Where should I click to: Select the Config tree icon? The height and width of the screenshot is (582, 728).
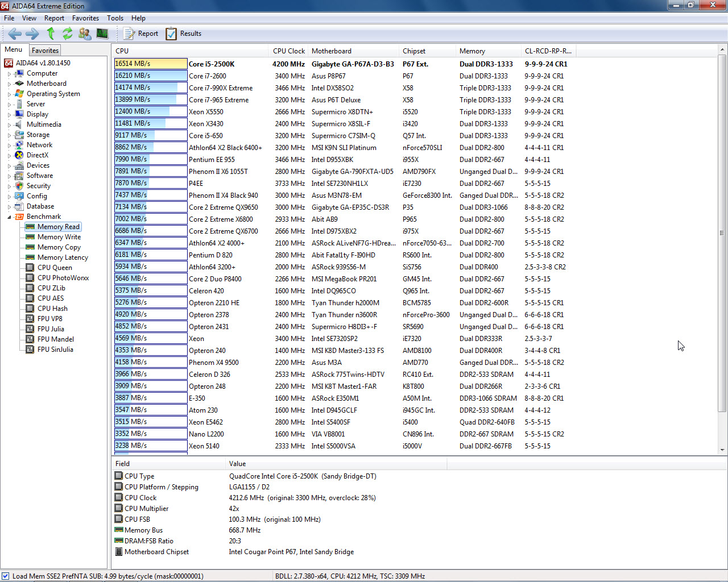[19, 196]
